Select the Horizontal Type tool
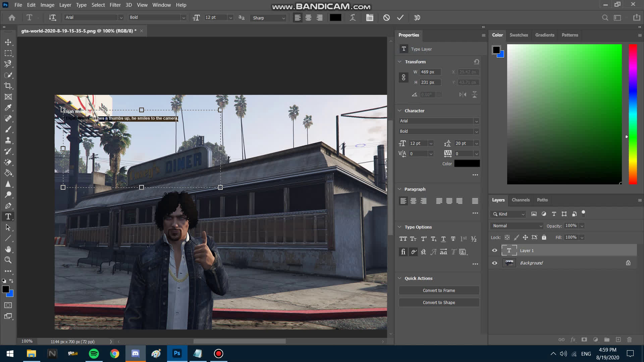This screenshot has height=362, width=644. pos(8,217)
